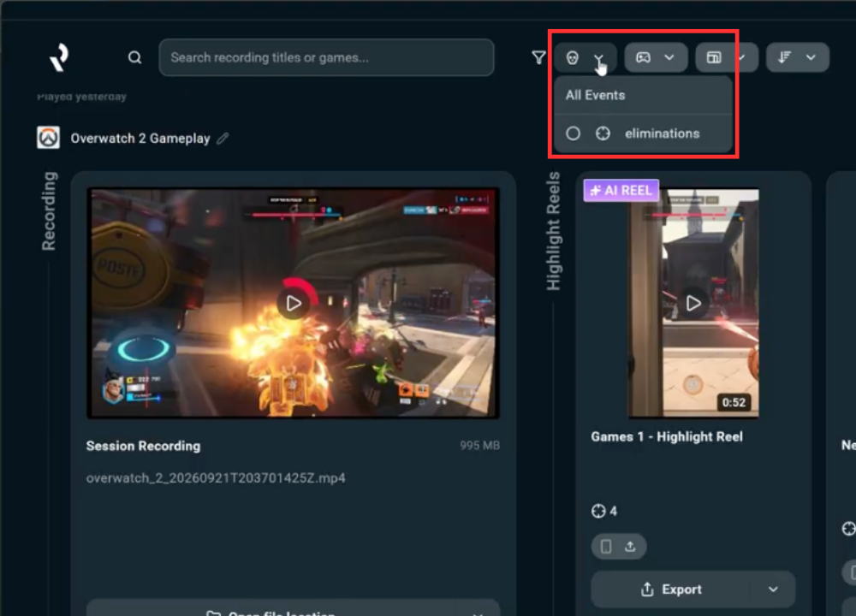Open the Highlight Reel thumbnail
Screen dimensions: 856x616
pyautogui.click(x=693, y=304)
